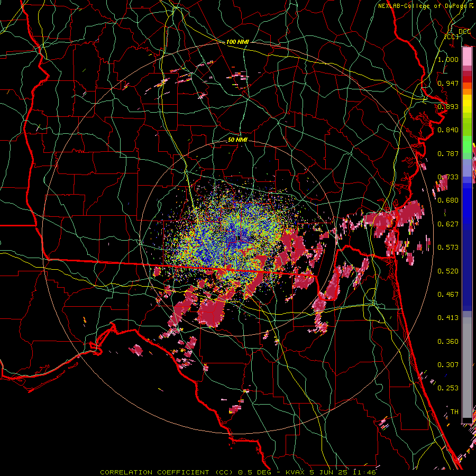476x476 pixels.
Task: Click the "11:46" timestamp
Action: (364, 472)
